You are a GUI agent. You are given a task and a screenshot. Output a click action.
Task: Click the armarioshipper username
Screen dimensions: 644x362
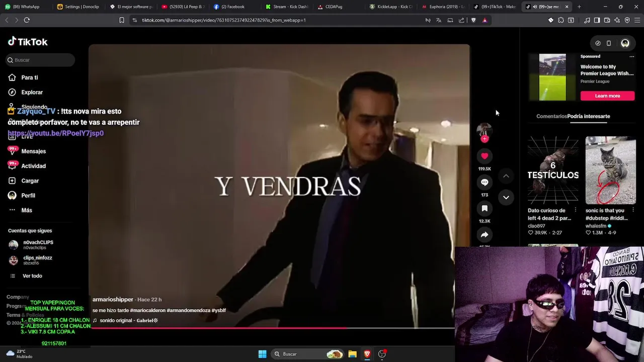(113, 300)
